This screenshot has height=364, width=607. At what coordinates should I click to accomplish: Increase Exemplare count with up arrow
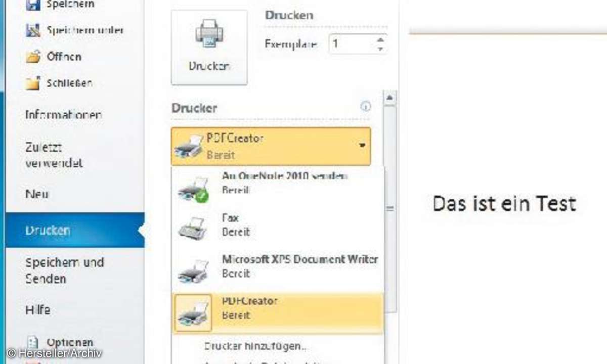pyautogui.click(x=380, y=39)
